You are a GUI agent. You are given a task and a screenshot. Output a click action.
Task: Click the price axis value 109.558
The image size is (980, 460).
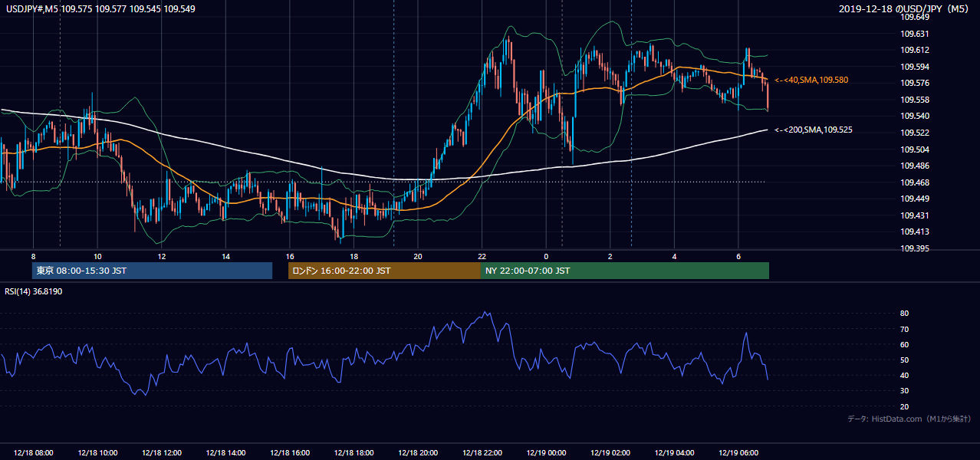click(x=914, y=100)
